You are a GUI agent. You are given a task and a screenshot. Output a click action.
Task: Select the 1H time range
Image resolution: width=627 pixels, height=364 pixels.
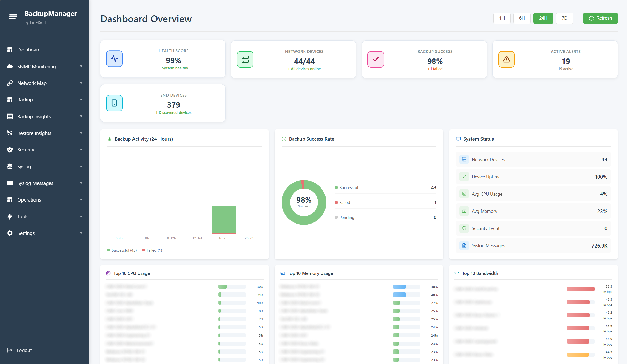pos(502,18)
